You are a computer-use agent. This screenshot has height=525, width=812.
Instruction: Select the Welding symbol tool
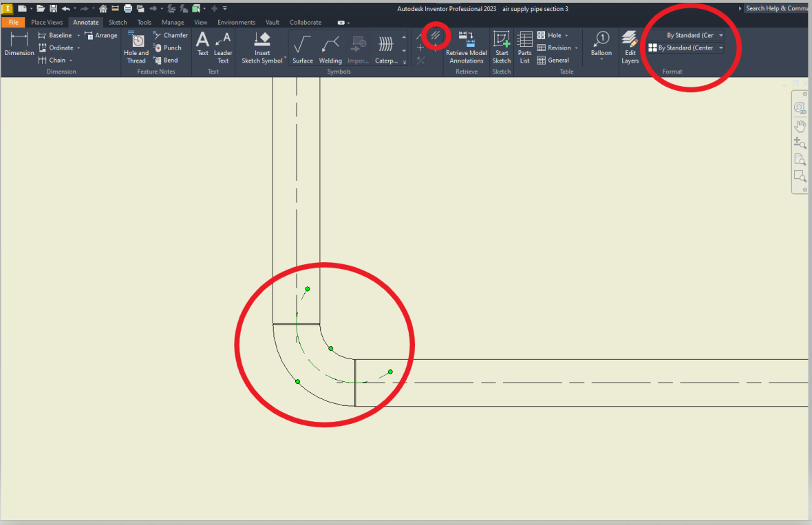point(330,50)
